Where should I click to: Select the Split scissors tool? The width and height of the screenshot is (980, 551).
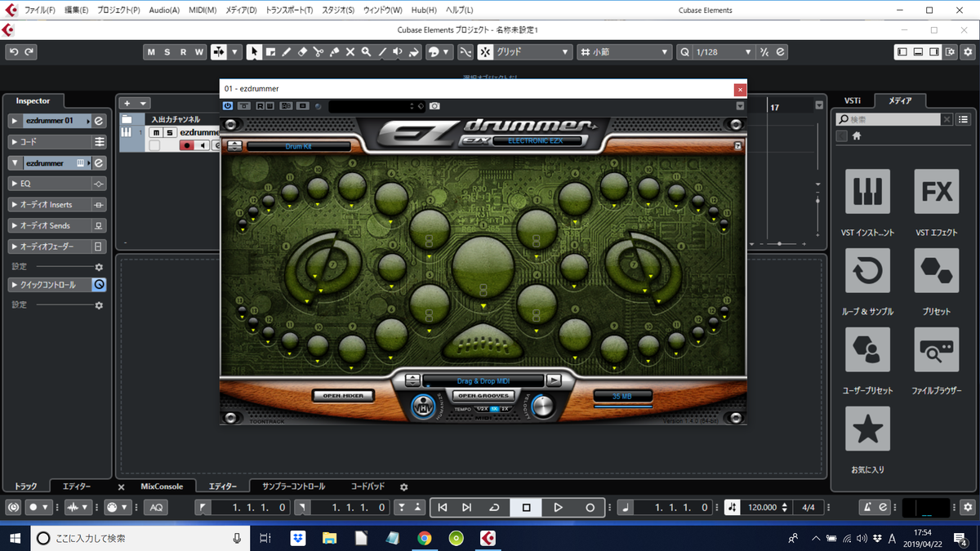point(318,52)
